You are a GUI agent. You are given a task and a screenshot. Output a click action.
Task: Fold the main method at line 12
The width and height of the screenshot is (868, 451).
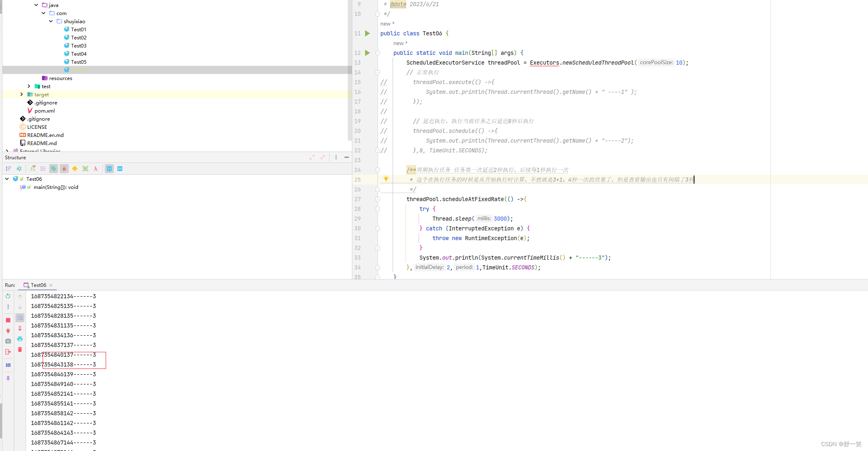pyautogui.click(x=378, y=53)
